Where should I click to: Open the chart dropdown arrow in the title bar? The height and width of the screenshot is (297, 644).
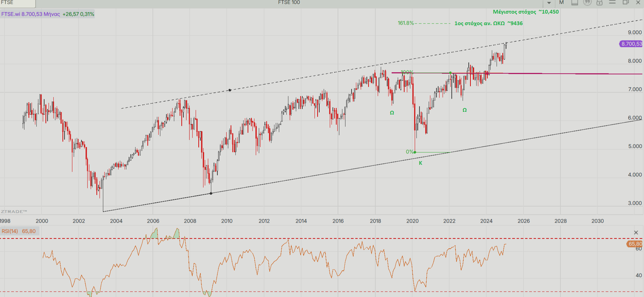[549, 3]
